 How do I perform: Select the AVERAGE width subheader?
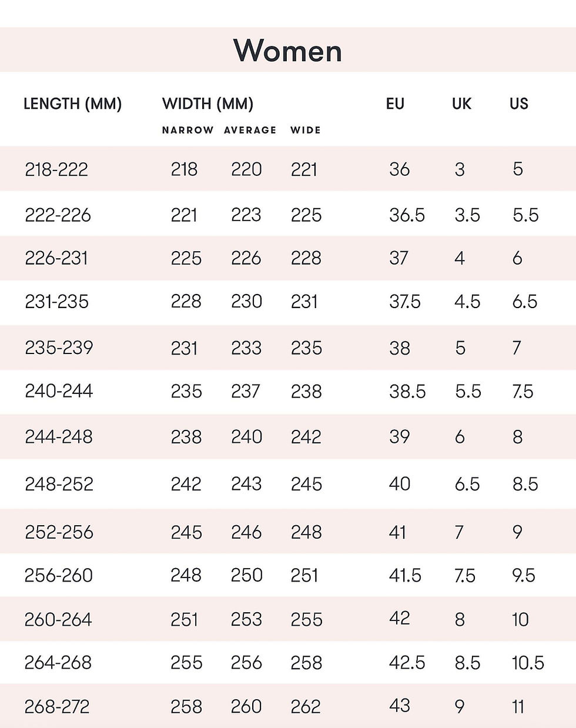pos(250,131)
